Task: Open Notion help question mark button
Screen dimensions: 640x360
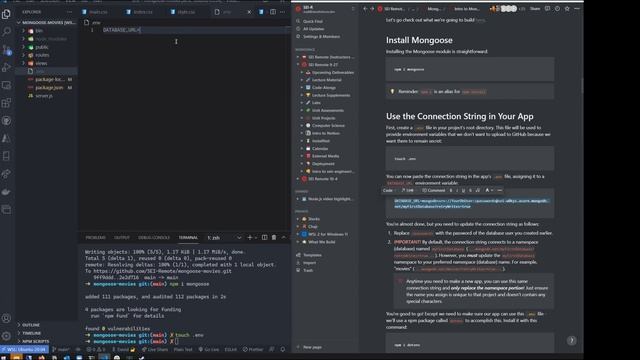Action: click(x=571, y=340)
